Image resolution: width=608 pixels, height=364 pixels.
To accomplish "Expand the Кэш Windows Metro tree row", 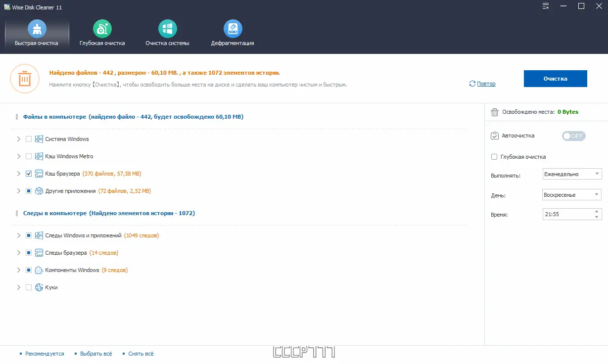I will (x=19, y=156).
